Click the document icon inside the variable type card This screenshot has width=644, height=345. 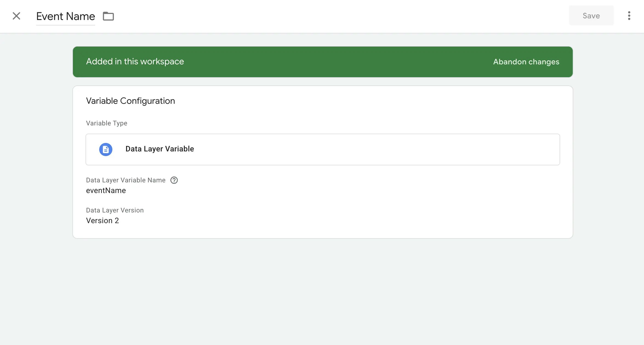tap(106, 149)
